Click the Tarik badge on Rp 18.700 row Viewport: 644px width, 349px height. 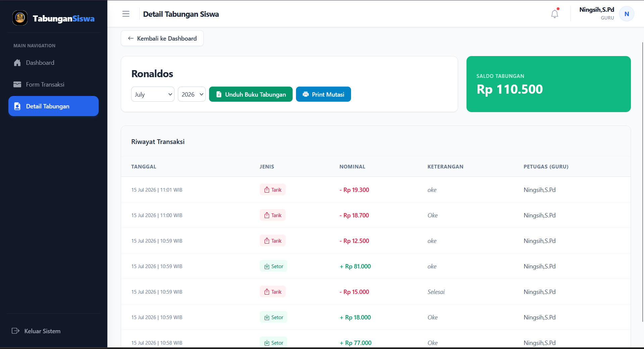tap(273, 215)
